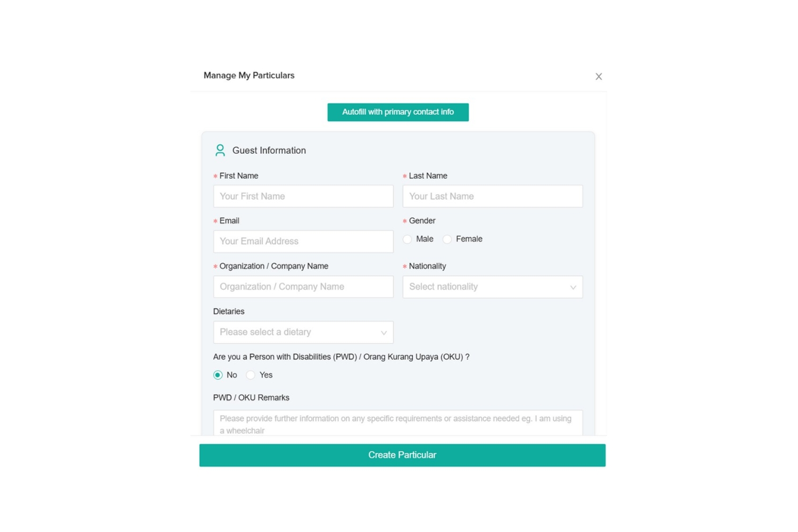Click the Nationality dropdown chevron arrow
Screen dimensions: 798x532
pos(573,287)
